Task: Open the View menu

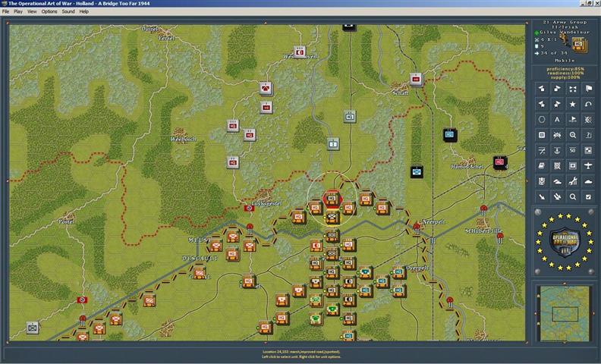Action: click(32, 11)
